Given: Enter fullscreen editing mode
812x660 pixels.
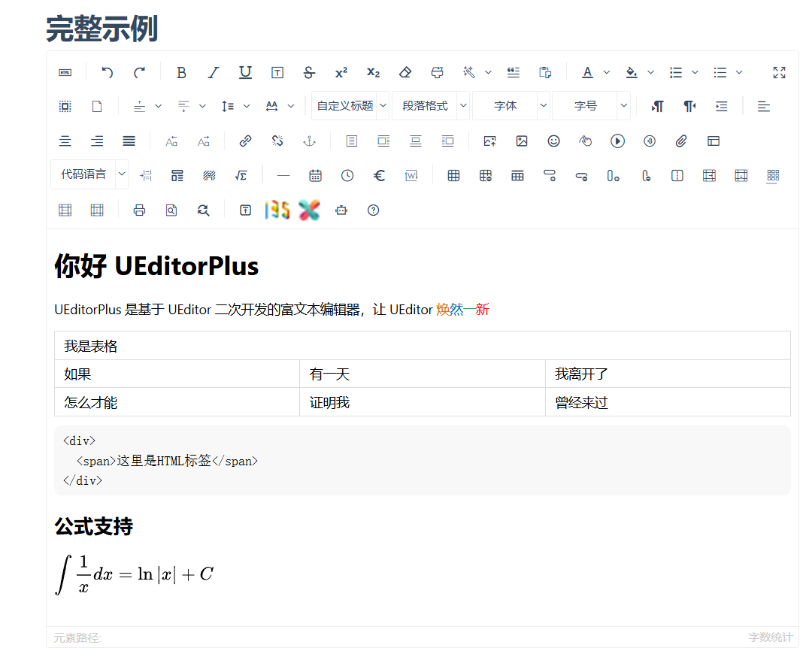Looking at the screenshot, I should click(780, 72).
